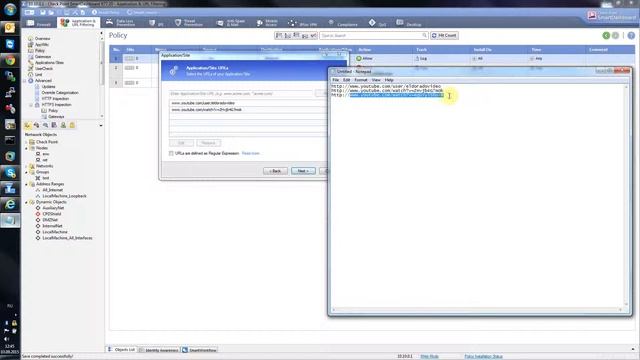Click the Resources objects tab icon
Image resolution: width=640 pixels, height=360 pixels.
click(x=45, y=125)
